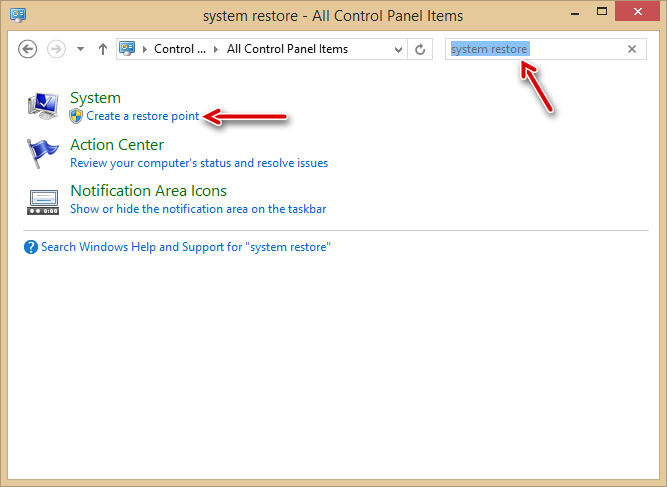Click the System computer monitor icon
Screen dimensions: 667x487
(x=43, y=106)
